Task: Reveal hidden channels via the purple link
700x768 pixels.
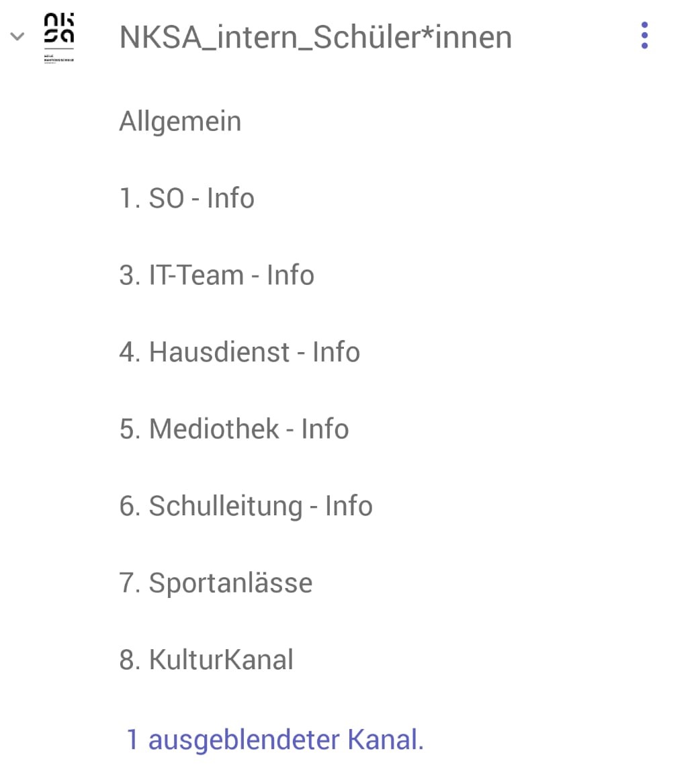Action: point(275,740)
